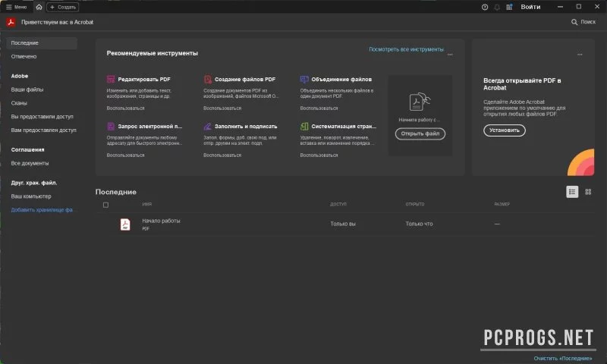
Task: Click the PDF document illustration icon
Action: point(420,102)
